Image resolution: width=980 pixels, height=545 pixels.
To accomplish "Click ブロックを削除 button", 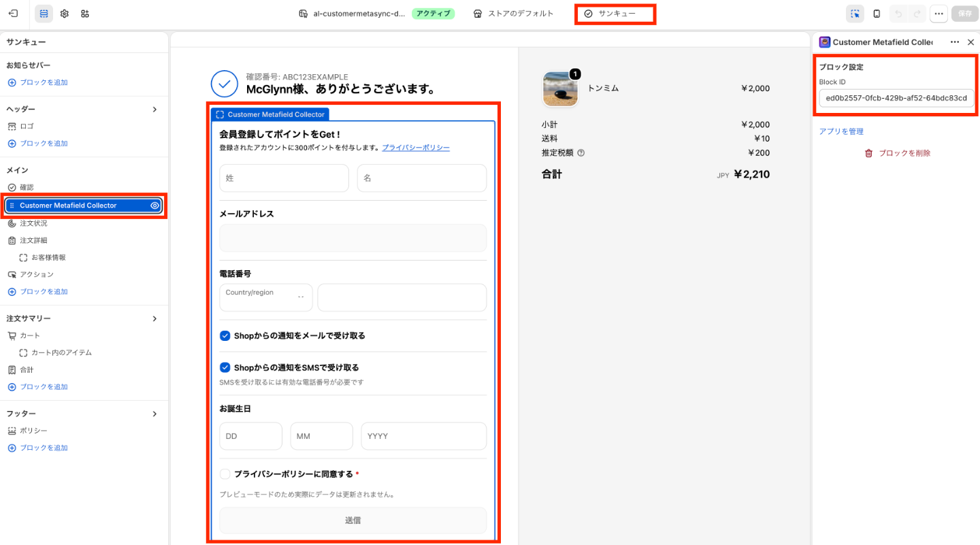I will pyautogui.click(x=897, y=153).
